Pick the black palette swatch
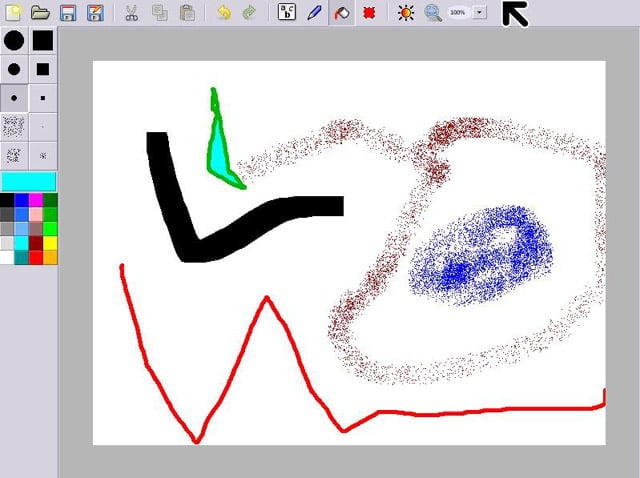Screen dimensions: 640x478 pos(7,200)
